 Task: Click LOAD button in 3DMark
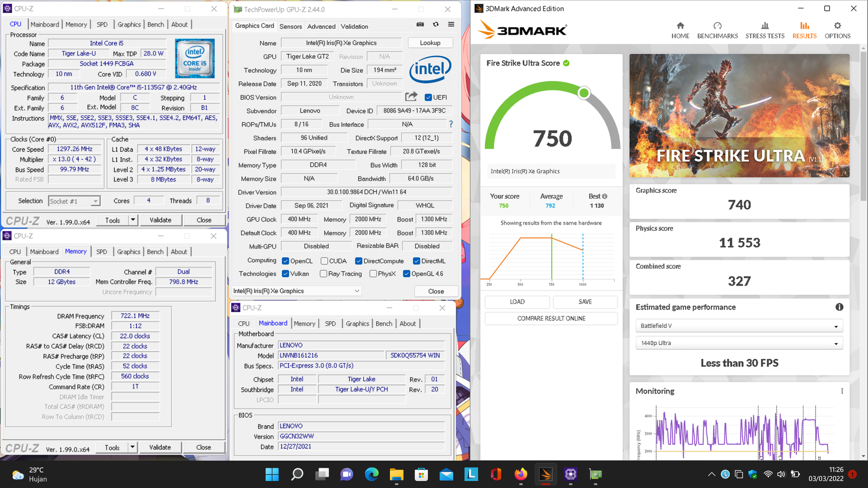tap(517, 302)
